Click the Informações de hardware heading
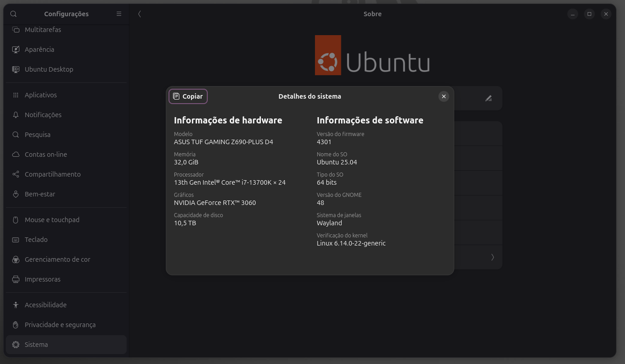 click(x=228, y=120)
